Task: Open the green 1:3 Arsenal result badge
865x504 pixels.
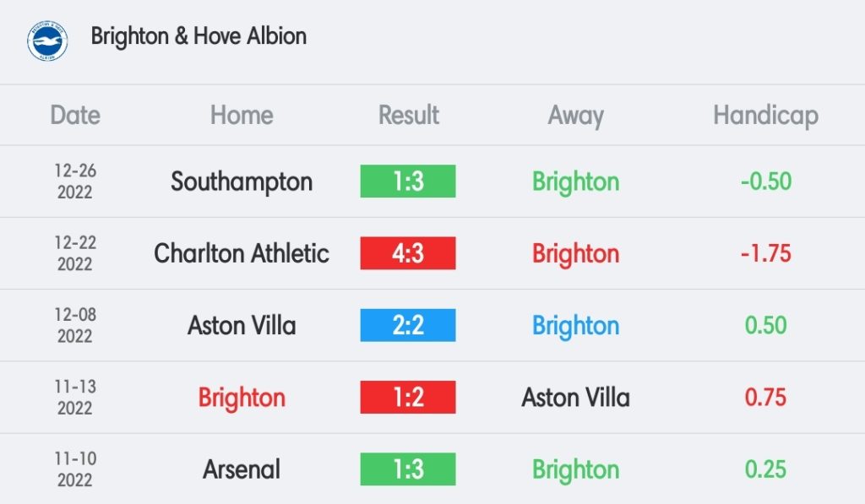Action: (408, 469)
